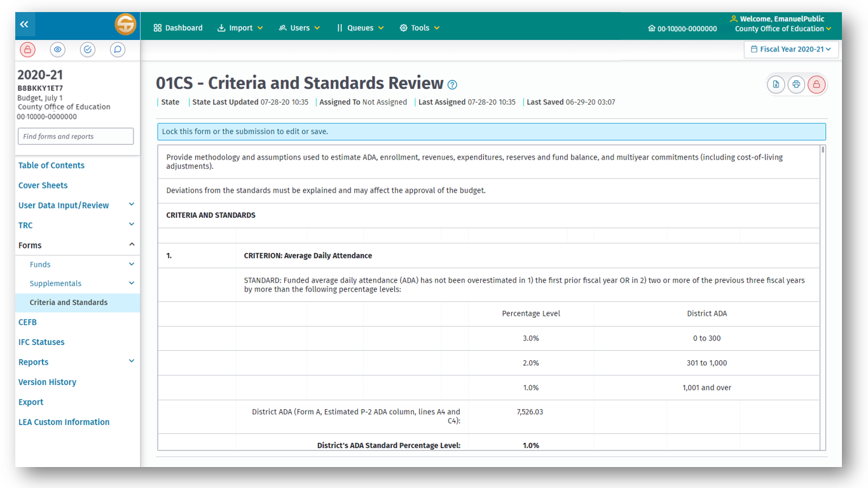Unlock the form using the red lock icon
868x488 pixels.
[816, 84]
